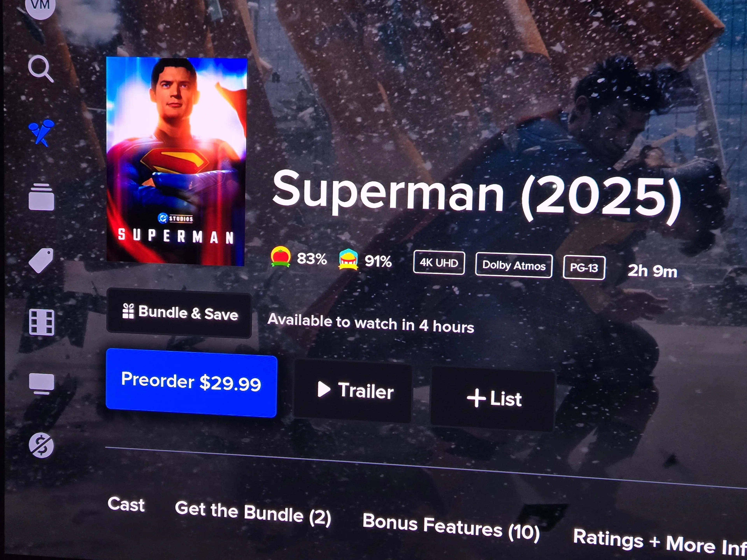Select the Superman poster thumbnail

click(176, 161)
